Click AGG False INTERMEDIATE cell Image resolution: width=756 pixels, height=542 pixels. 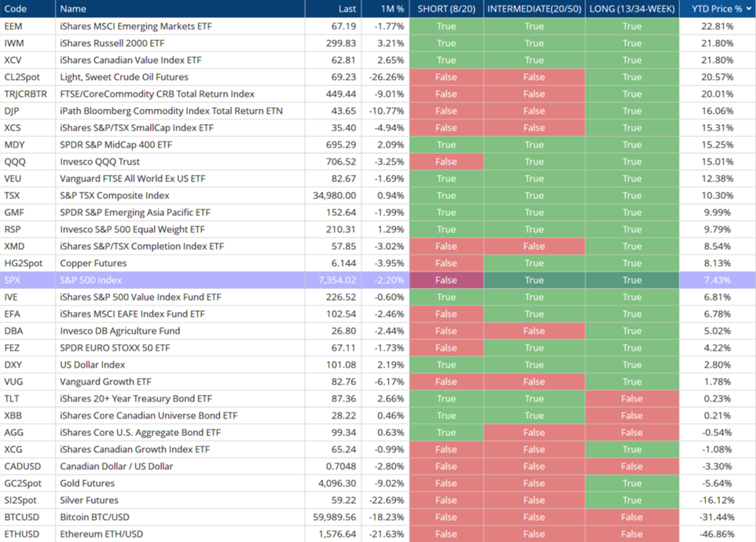click(x=534, y=433)
